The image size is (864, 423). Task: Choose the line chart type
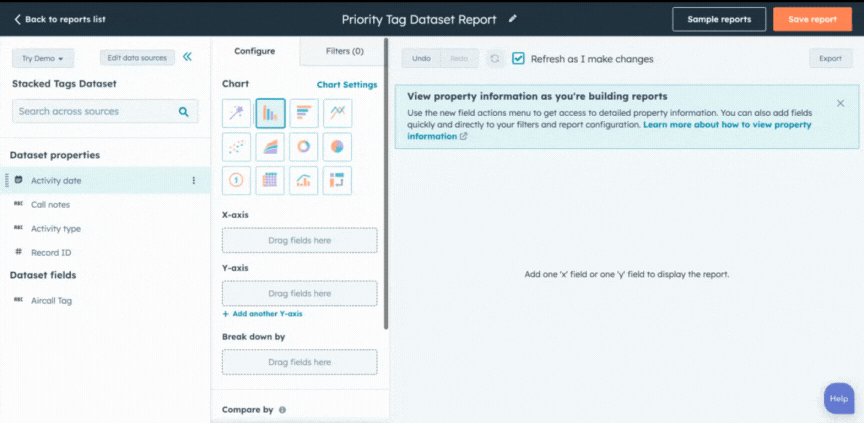coord(338,114)
